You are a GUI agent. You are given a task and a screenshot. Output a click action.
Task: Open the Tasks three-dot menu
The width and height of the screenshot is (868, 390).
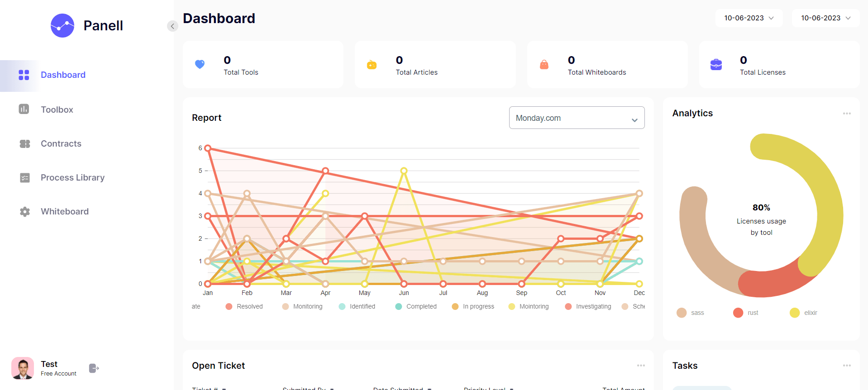[847, 366]
